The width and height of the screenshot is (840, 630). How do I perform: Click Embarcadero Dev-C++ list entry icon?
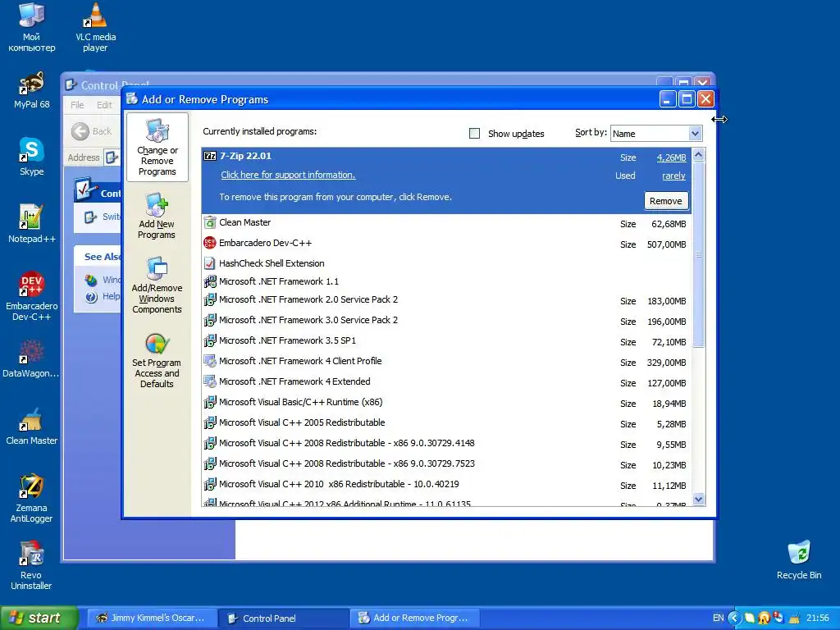[210, 243]
